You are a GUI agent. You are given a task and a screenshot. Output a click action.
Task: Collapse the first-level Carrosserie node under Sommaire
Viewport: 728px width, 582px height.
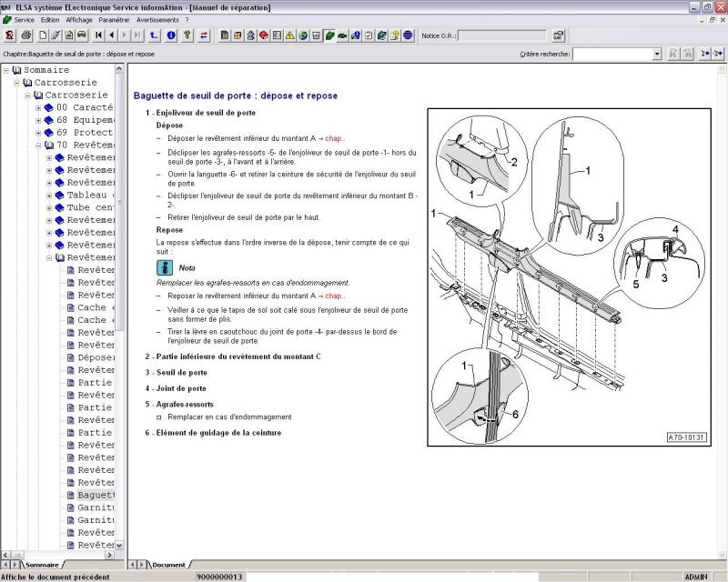16,83
